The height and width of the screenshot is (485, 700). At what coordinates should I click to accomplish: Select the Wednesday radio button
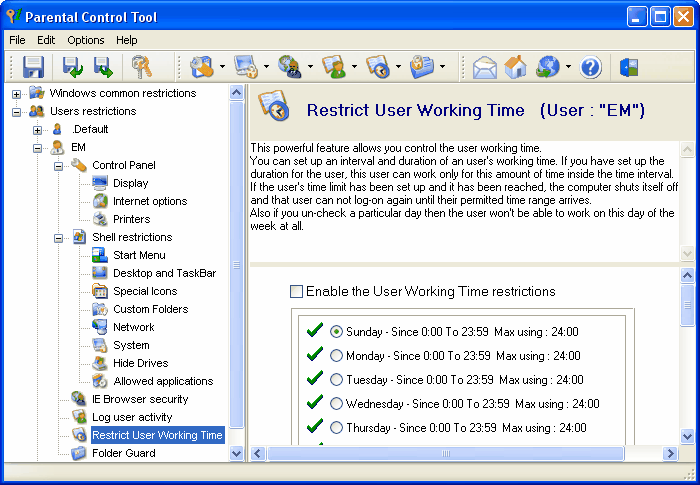point(336,404)
